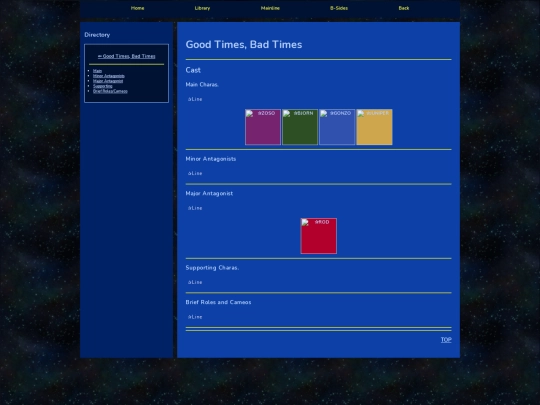Follow the Supporting link in Directory
The height and width of the screenshot is (405, 540).
[103, 86]
